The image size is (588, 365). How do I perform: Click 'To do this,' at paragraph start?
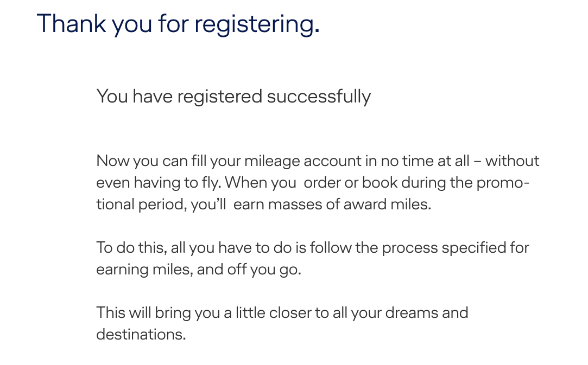point(131,248)
